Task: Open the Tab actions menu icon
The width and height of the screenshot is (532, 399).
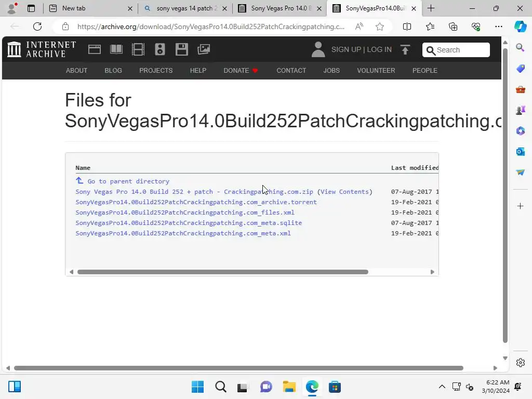Action: (31, 8)
